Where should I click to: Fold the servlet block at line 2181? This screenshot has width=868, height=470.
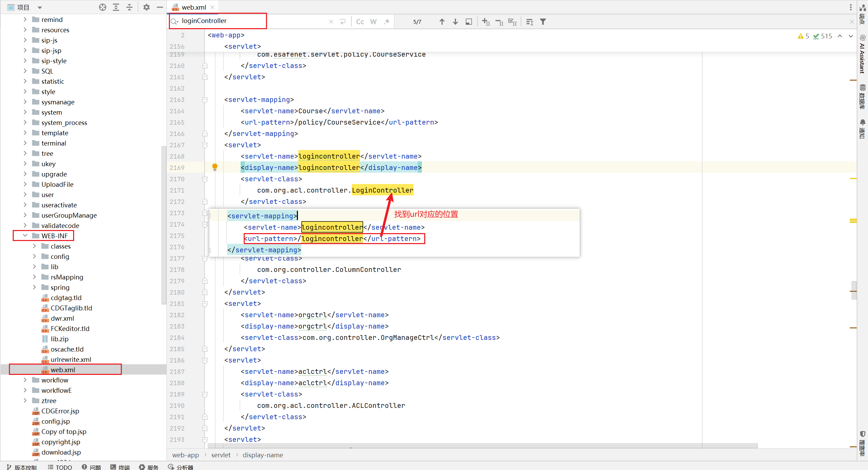point(205,303)
